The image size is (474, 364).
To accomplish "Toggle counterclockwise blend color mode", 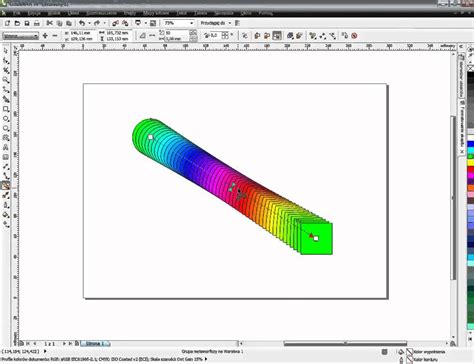I will pyautogui.click(x=277, y=36).
